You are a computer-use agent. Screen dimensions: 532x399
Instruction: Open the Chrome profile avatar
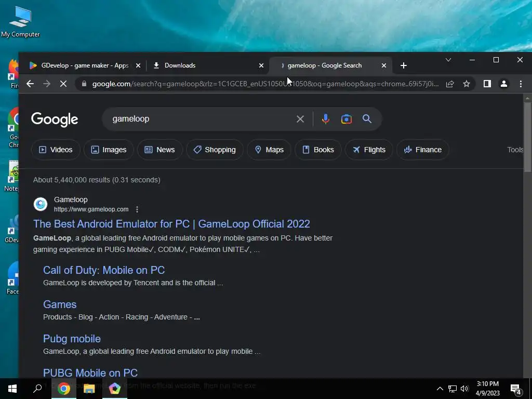(504, 84)
